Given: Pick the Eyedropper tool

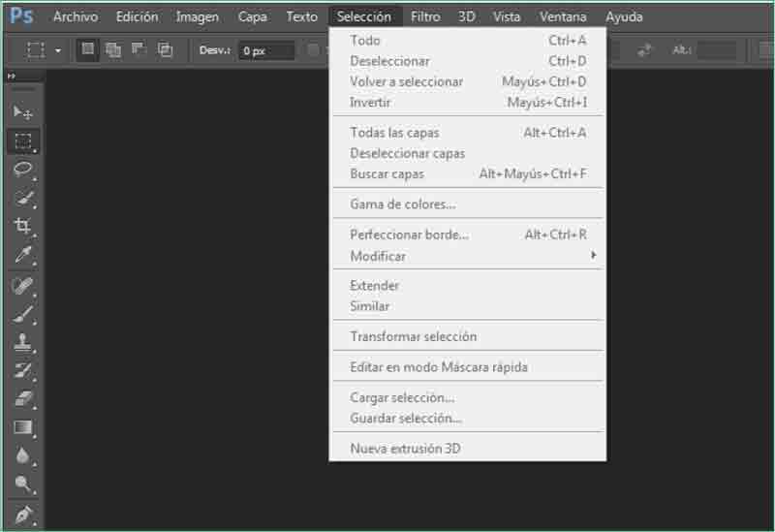Looking at the screenshot, I should pyautogui.click(x=23, y=255).
